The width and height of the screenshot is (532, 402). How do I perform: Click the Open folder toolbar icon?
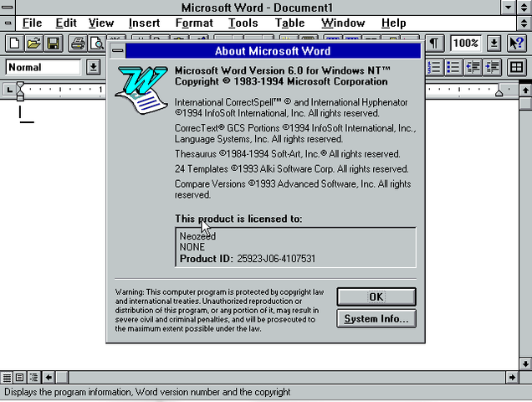[33, 44]
